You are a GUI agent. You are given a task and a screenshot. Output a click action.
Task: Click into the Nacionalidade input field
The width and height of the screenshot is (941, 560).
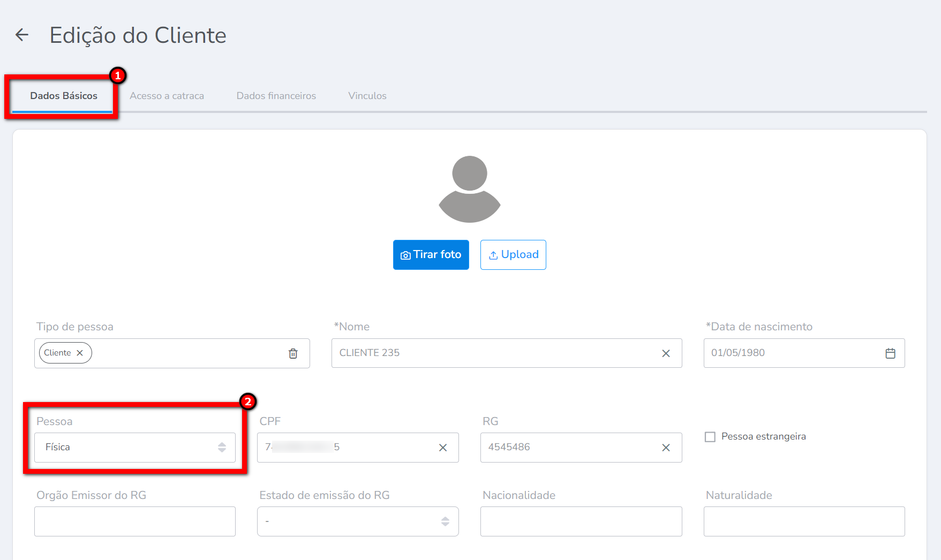pos(581,521)
